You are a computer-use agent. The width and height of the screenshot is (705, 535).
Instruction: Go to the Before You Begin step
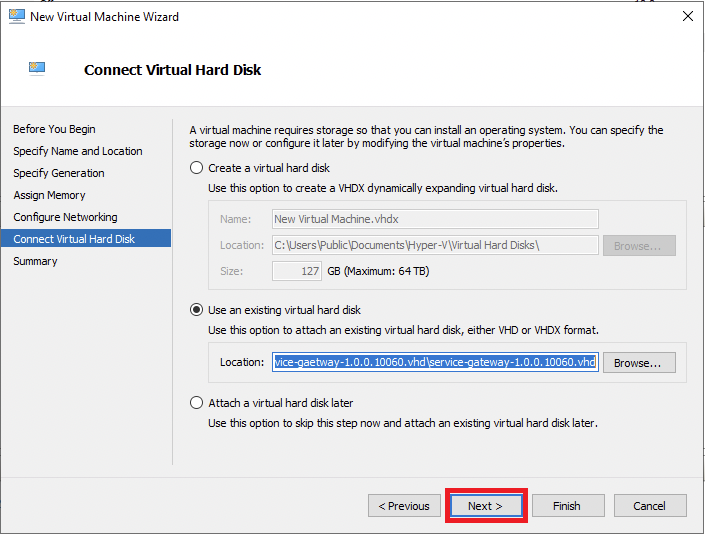tap(54, 129)
